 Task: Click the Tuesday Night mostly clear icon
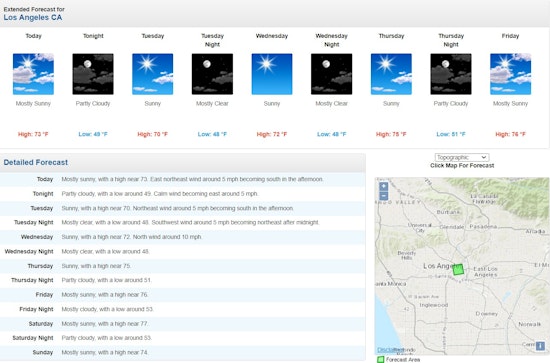212,74
